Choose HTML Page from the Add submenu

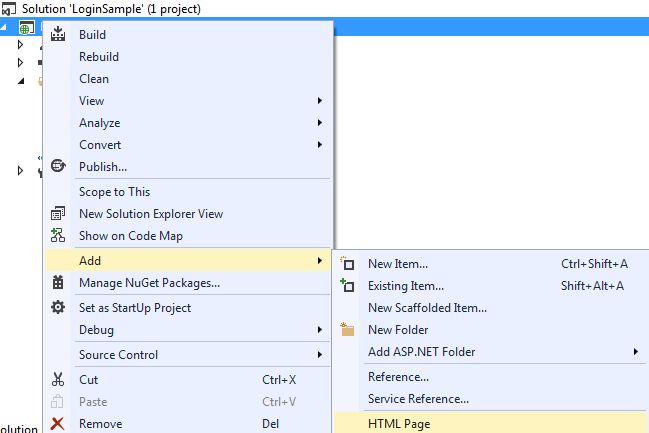[x=399, y=423]
